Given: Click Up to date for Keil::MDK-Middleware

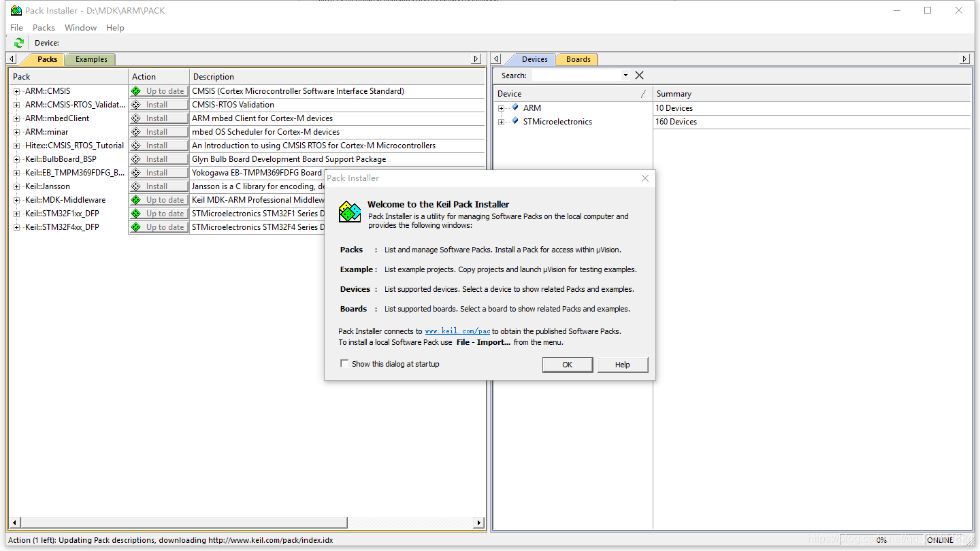Looking at the screenshot, I should point(159,200).
